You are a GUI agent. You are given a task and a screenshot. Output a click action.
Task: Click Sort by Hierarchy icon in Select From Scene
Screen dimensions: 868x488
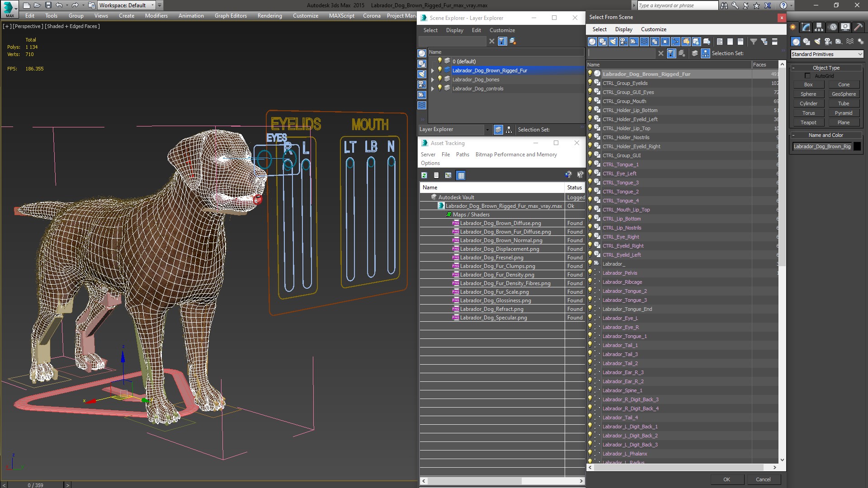[x=706, y=53]
